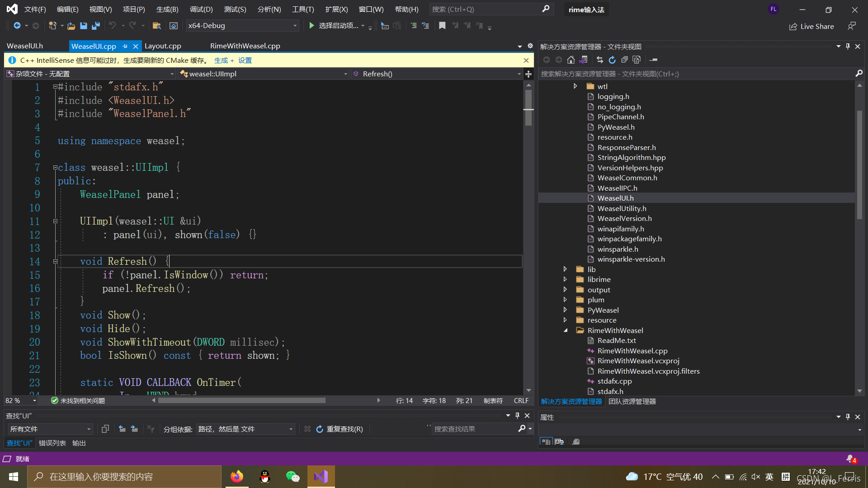The image size is (868, 488).
Task: Click the Save All toolbar icon
Action: pyautogui.click(x=96, y=26)
